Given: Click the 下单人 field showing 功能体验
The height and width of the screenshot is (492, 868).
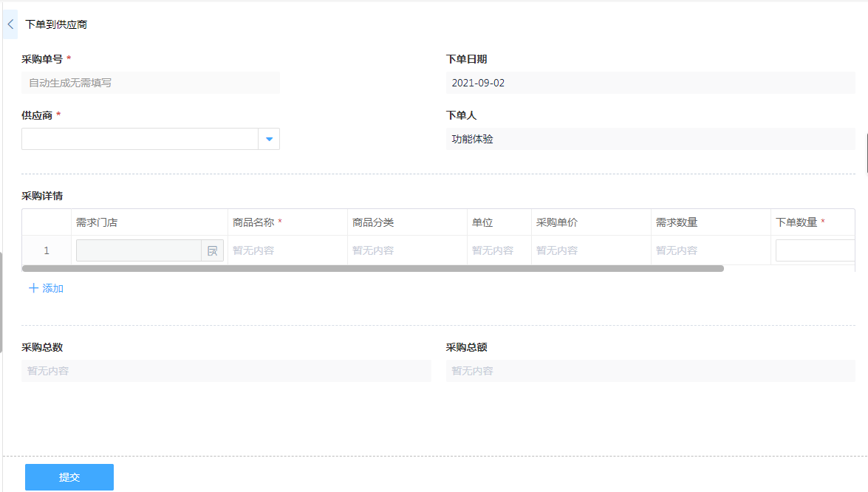Looking at the screenshot, I should point(651,139).
